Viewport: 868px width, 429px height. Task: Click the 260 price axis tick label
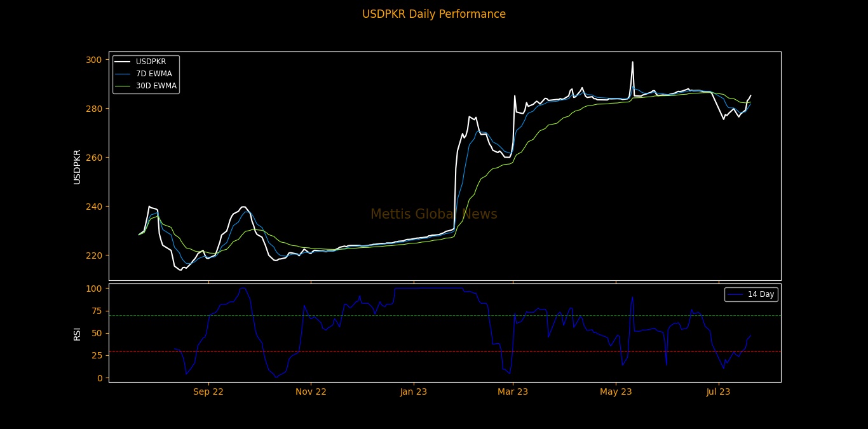pos(94,158)
